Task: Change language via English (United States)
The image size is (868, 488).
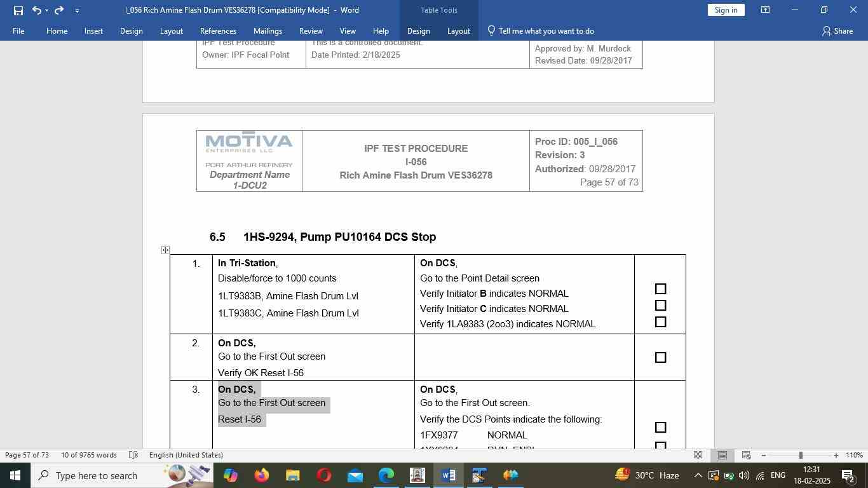Action: click(x=186, y=455)
